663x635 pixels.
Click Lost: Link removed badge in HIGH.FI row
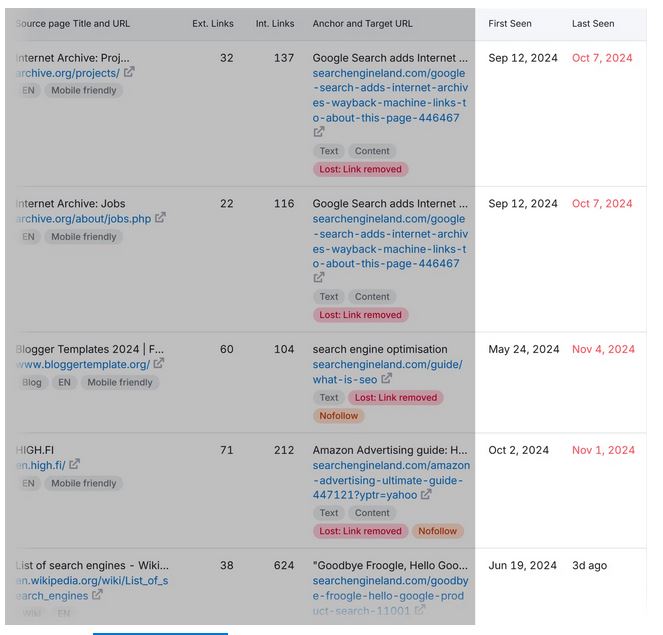tap(360, 531)
